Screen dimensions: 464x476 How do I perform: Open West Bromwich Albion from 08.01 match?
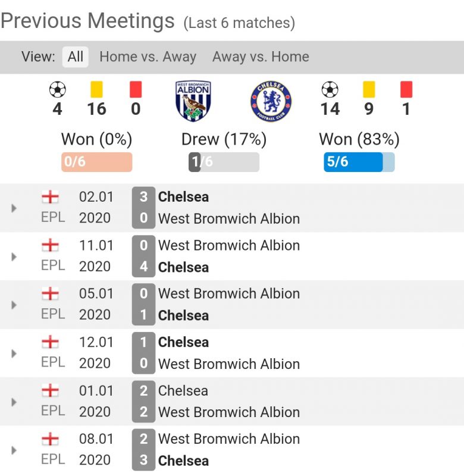229,439
